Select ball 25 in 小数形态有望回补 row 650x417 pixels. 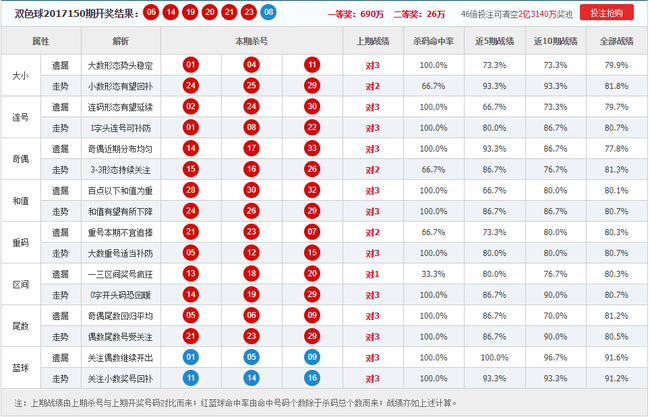tap(251, 86)
